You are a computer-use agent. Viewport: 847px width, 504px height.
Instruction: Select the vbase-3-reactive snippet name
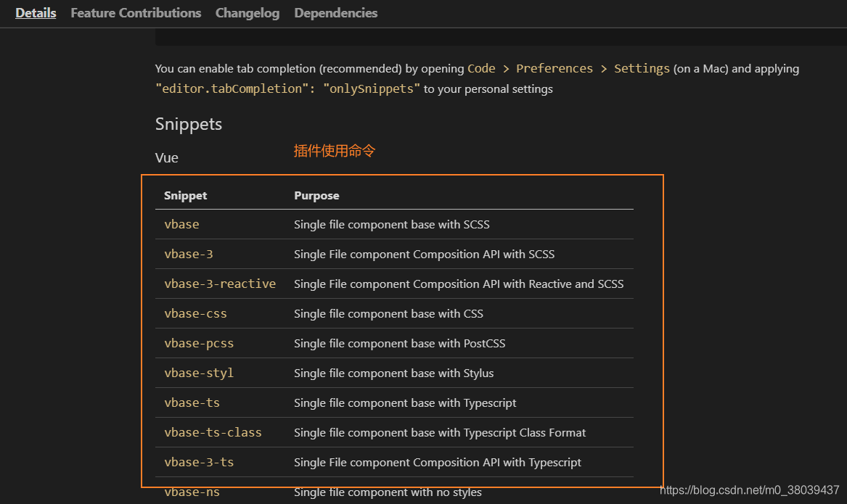(x=220, y=284)
